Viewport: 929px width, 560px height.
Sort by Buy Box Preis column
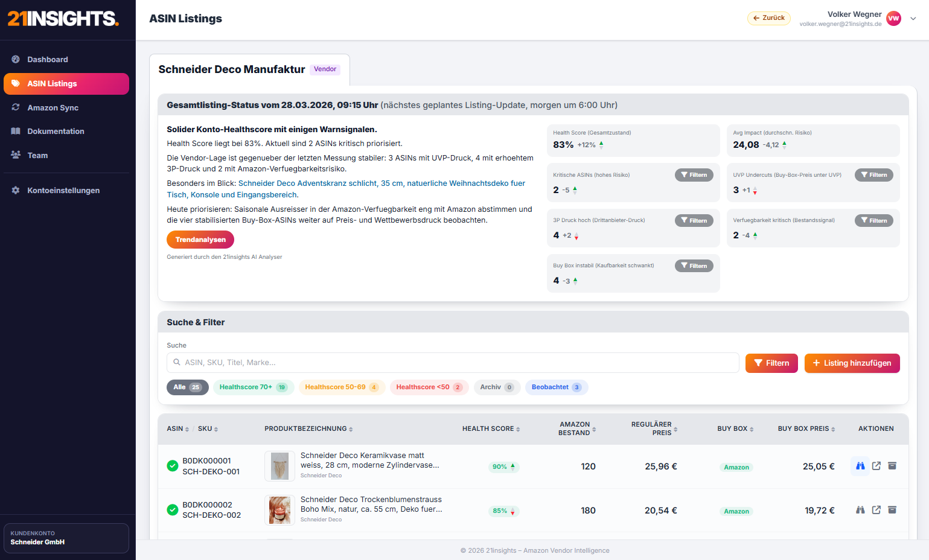click(806, 428)
